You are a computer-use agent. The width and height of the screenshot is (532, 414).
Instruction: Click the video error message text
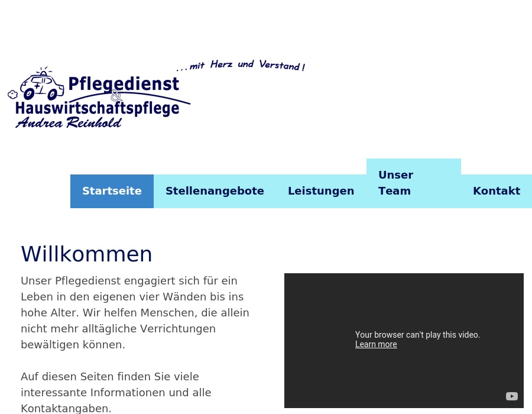tap(417, 335)
